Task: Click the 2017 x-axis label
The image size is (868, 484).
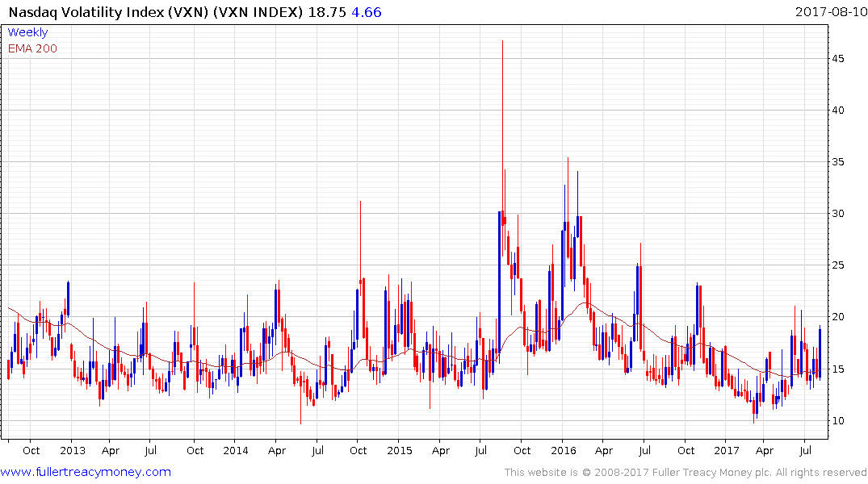Action: point(726,450)
